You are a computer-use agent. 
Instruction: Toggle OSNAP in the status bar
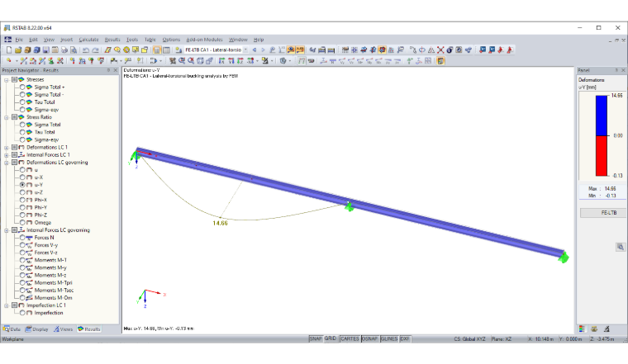click(x=369, y=338)
